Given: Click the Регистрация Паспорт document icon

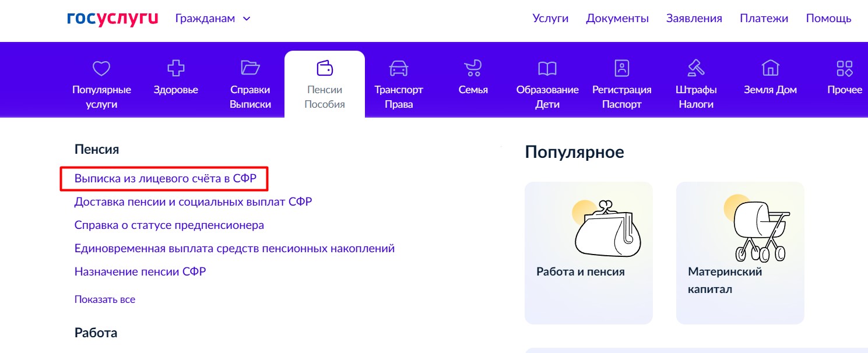Looking at the screenshot, I should 622,69.
